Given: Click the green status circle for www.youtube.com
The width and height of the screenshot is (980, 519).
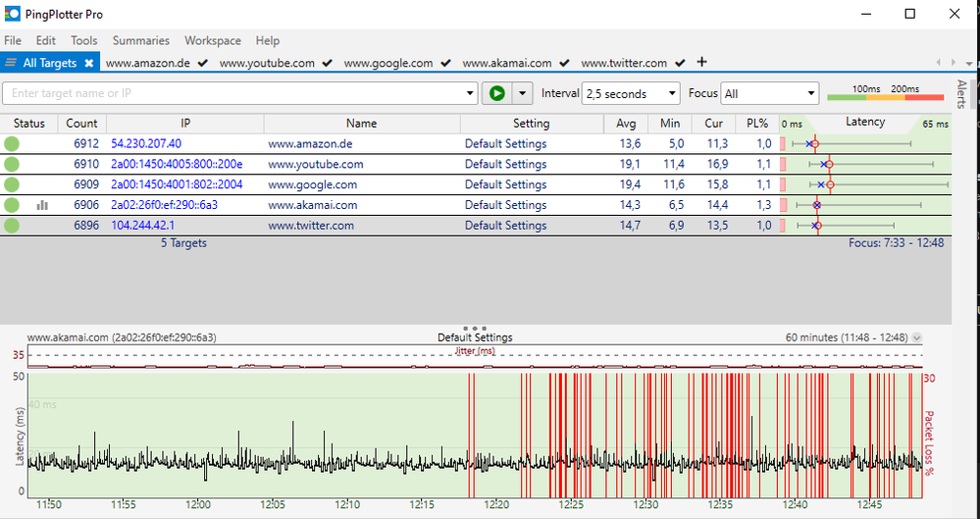Looking at the screenshot, I should pyautogui.click(x=11, y=165).
